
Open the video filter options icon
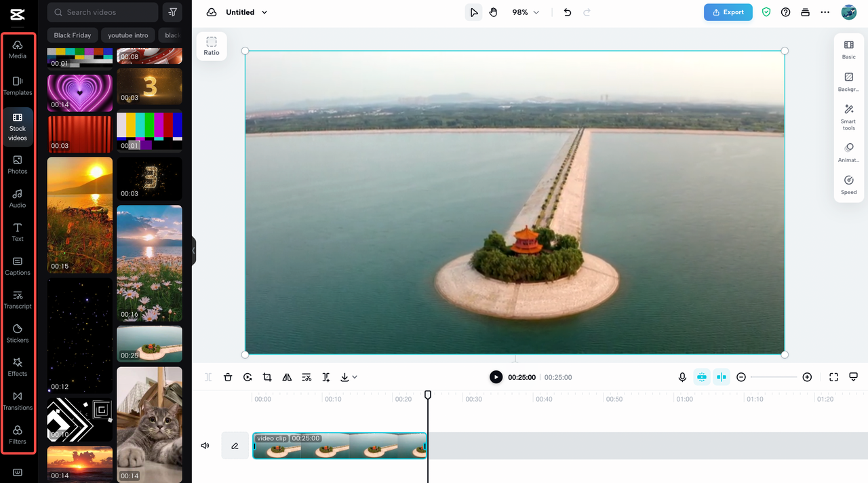point(173,12)
